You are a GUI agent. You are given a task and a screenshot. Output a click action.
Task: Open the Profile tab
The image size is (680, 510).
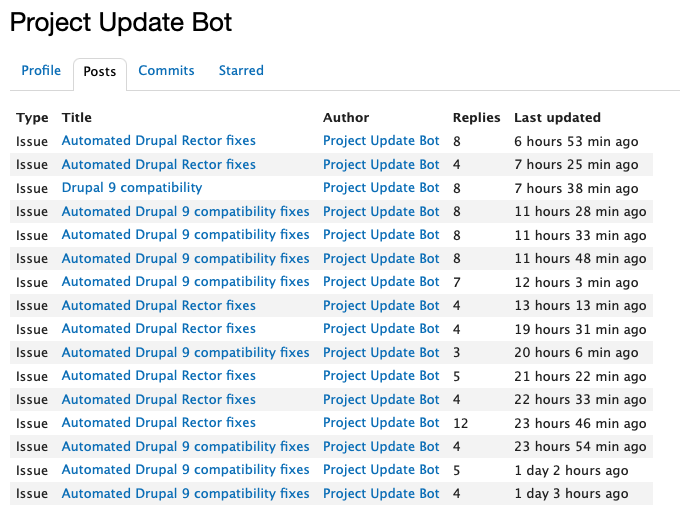tap(41, 71)
